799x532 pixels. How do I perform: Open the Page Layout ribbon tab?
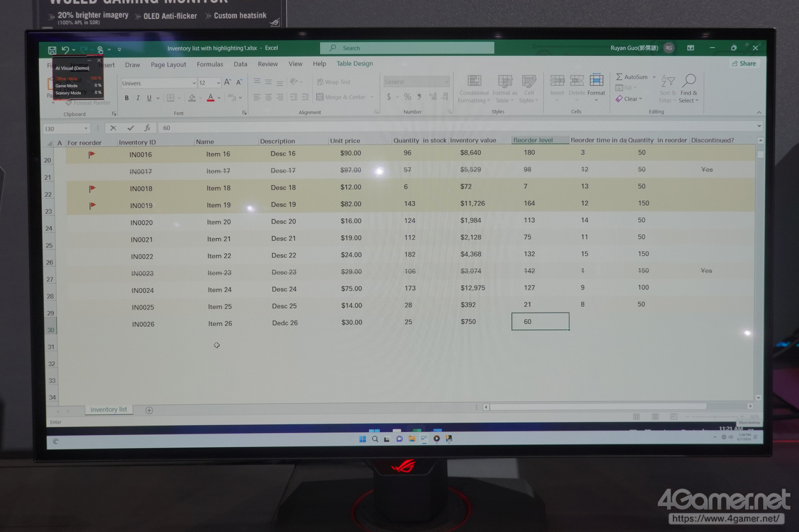coord(168,64)
